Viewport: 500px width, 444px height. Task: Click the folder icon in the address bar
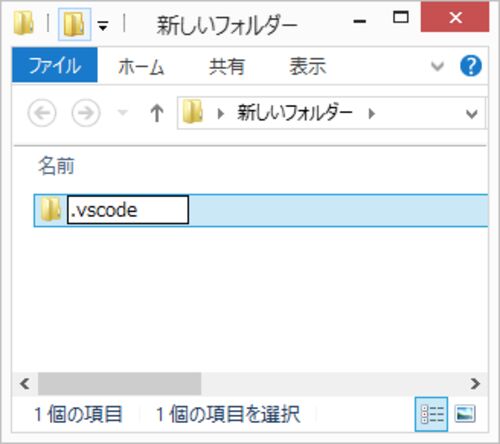193,112
